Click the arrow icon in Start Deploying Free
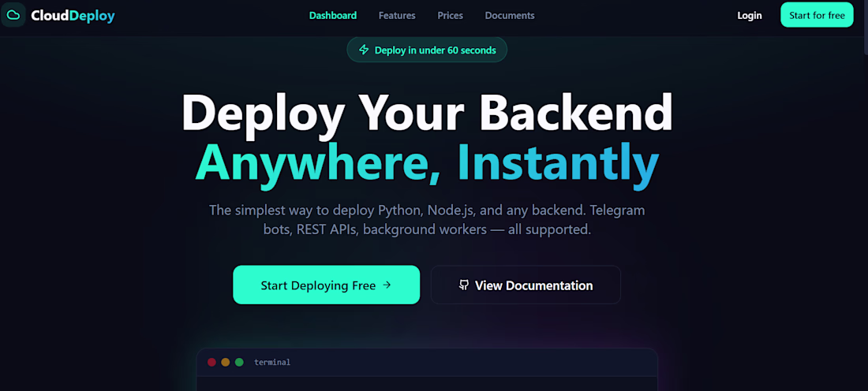 387,285
